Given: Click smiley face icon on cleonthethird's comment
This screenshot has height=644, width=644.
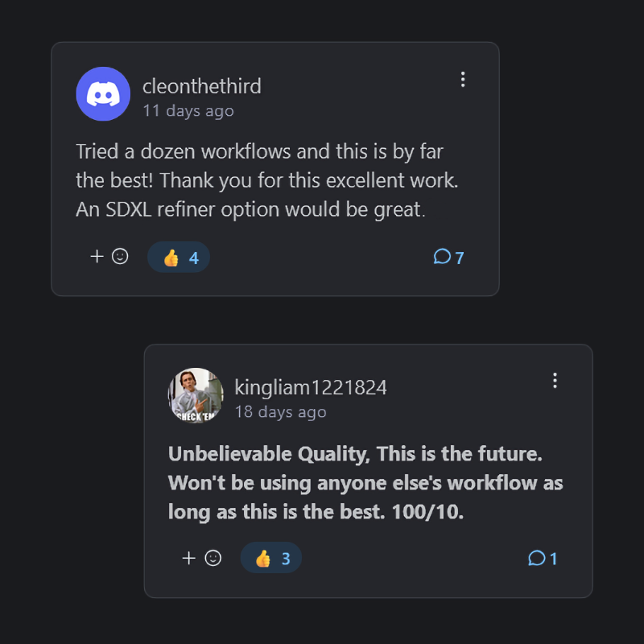Looking at the screenshot, I should click(120, 257).
